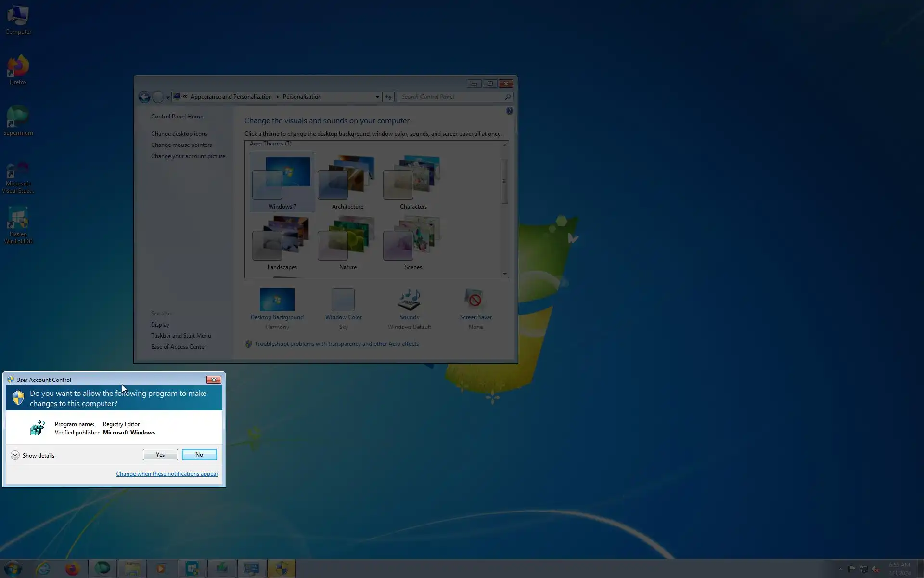Select the Architecture theme thumbnail
924x578 pixels.
347,178
